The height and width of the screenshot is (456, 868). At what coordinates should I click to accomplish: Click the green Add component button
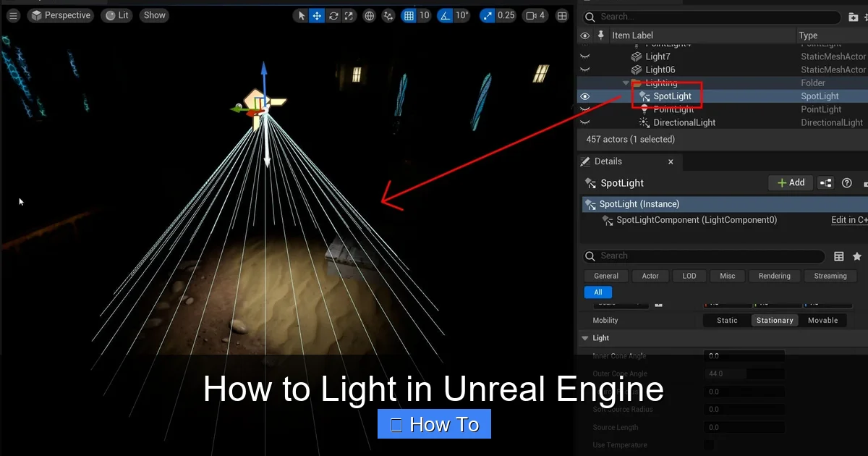pos(791,182)
